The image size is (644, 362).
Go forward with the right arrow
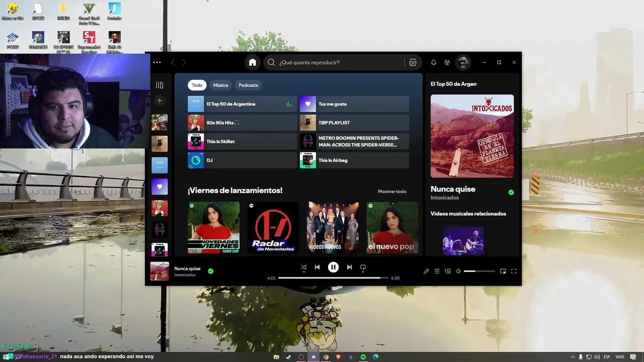184,62
